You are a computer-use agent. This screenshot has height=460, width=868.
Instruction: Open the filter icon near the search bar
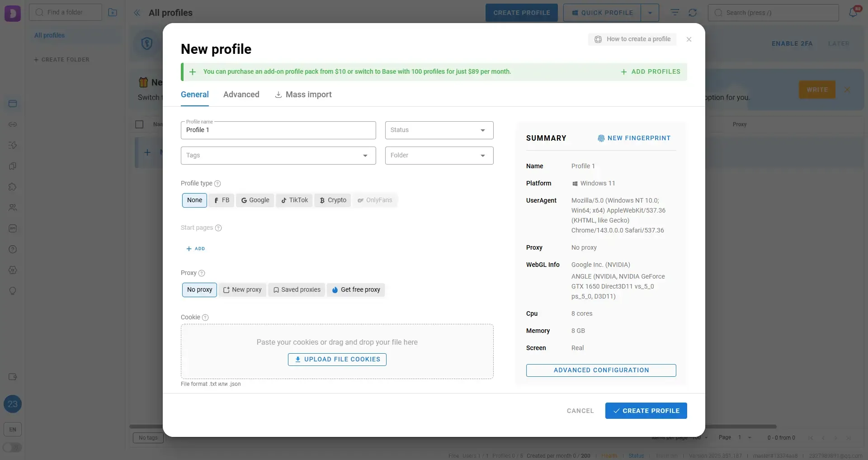pos(674,12)
